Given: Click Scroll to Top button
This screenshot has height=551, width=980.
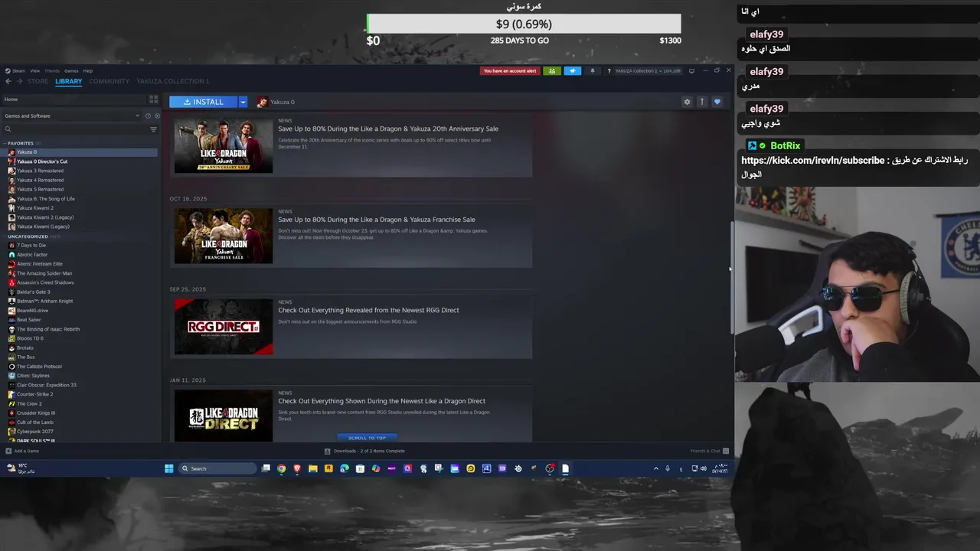Looking at the screenshot, I should pos(367,438).
